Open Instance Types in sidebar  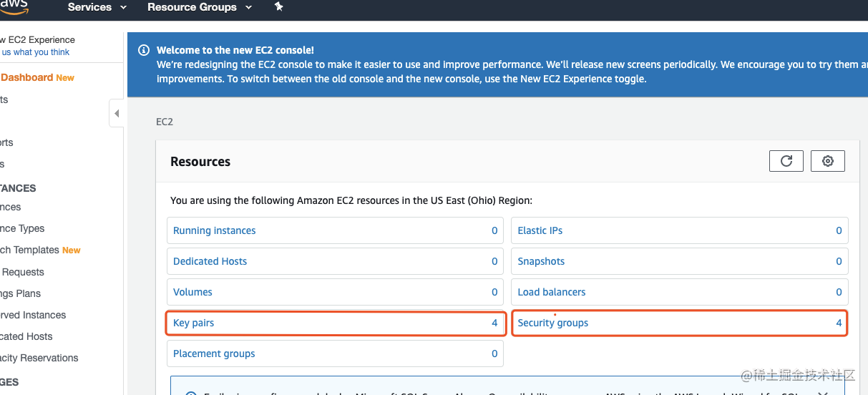click(22, 228)
